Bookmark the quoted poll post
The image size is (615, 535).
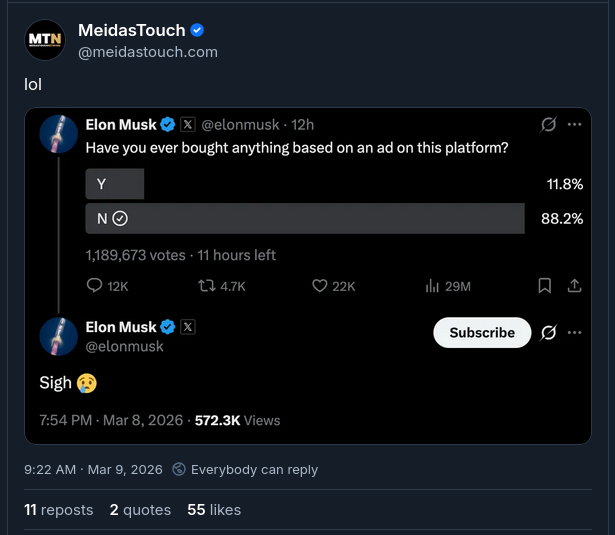pos(545,286)
